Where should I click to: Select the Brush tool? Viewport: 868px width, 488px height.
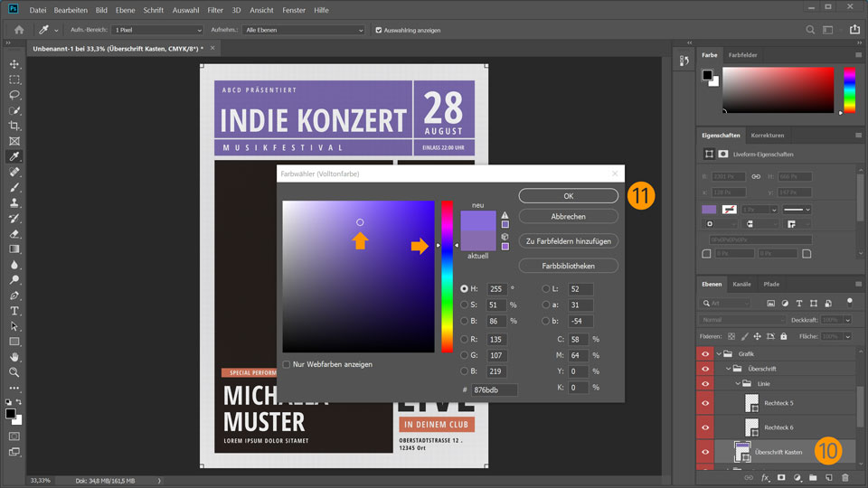[x=14, y=188]
